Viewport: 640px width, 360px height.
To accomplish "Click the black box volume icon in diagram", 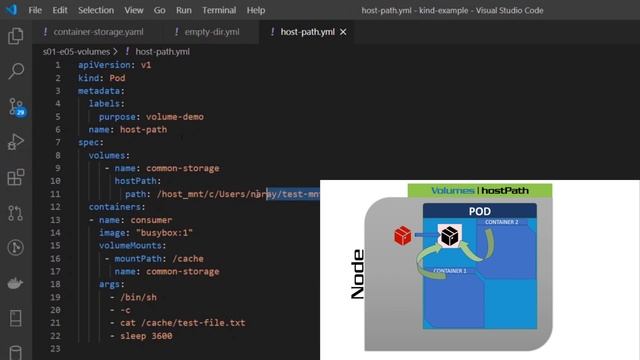I will coord(450,236).
